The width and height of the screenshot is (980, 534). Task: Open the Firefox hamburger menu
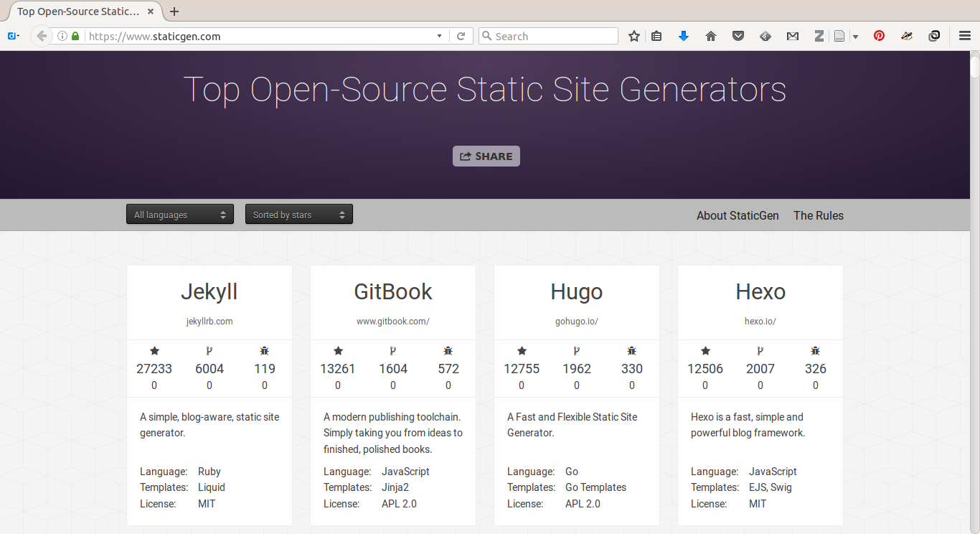pyautogui.click(x=965, y=36)
